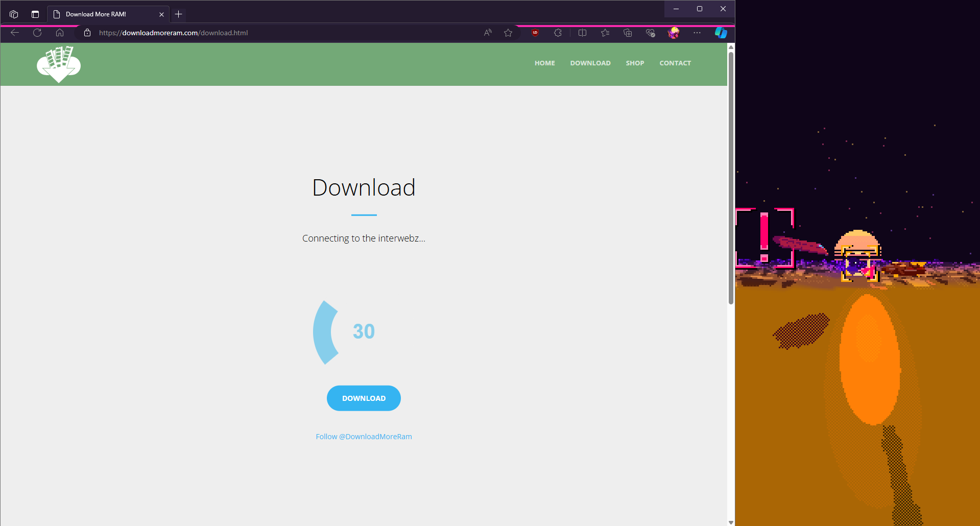Open the Extensions puzzle icon

(558, 33)
